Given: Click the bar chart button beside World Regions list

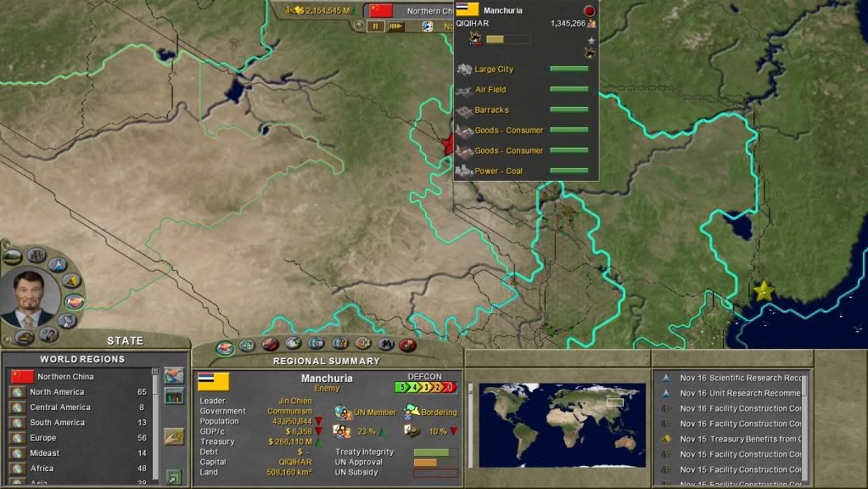Looking at the screenshot, I should click(x=174, y=396).
